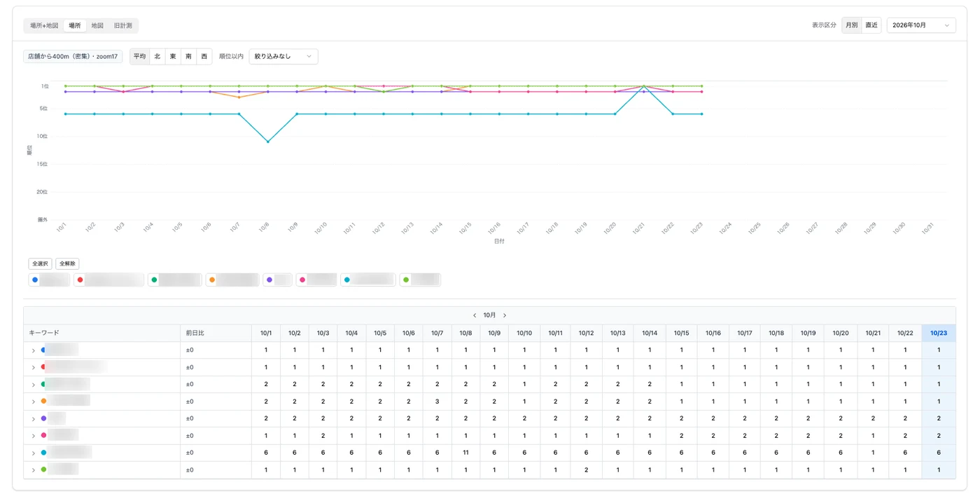Switch to the 旧計測 tab
This screenshot has height=494, width=980.
tap(123, 25)
